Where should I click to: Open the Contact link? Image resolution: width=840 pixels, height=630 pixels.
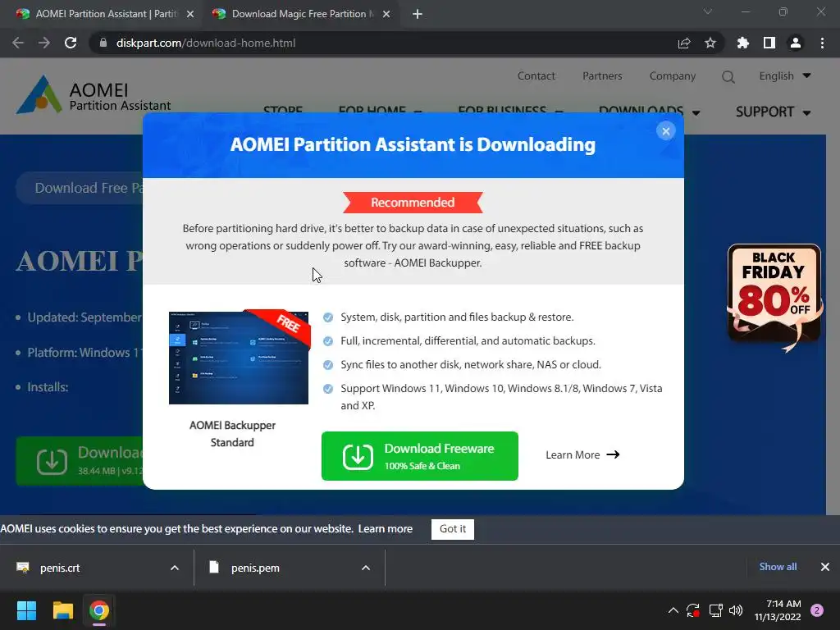536,76
